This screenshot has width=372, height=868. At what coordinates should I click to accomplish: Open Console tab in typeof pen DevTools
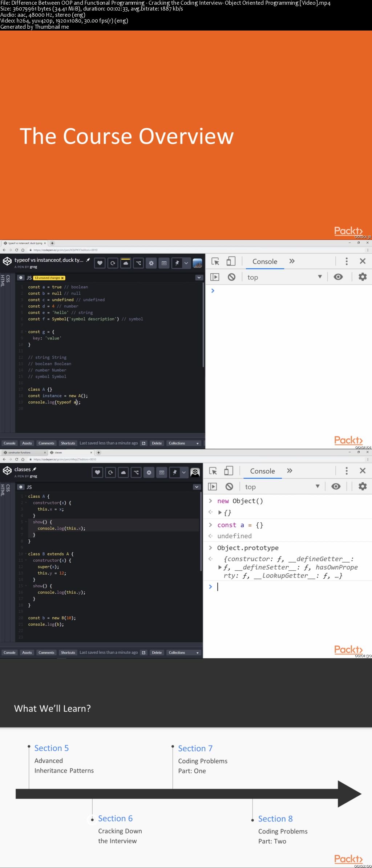[265, 261]
